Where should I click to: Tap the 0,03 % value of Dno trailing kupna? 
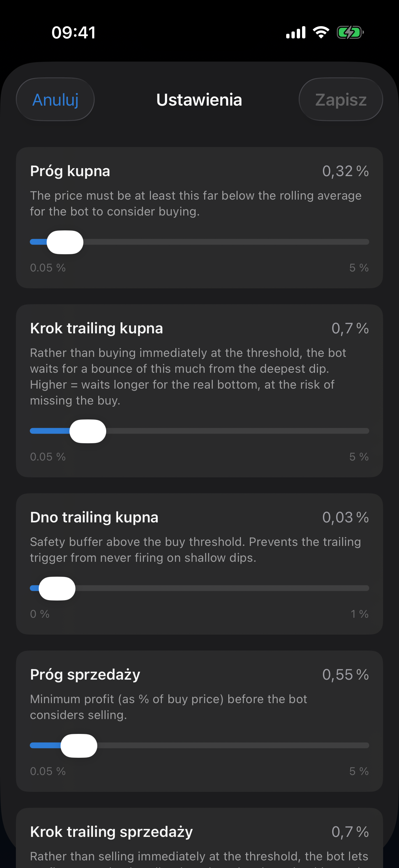(x=345, y=517)
